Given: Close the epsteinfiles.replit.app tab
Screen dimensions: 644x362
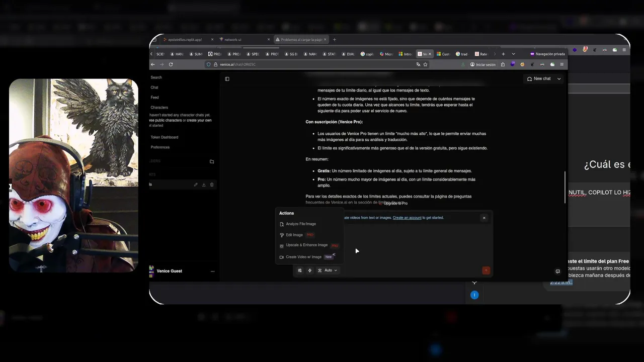Looking at the screenshot, I should coord(212,40).
